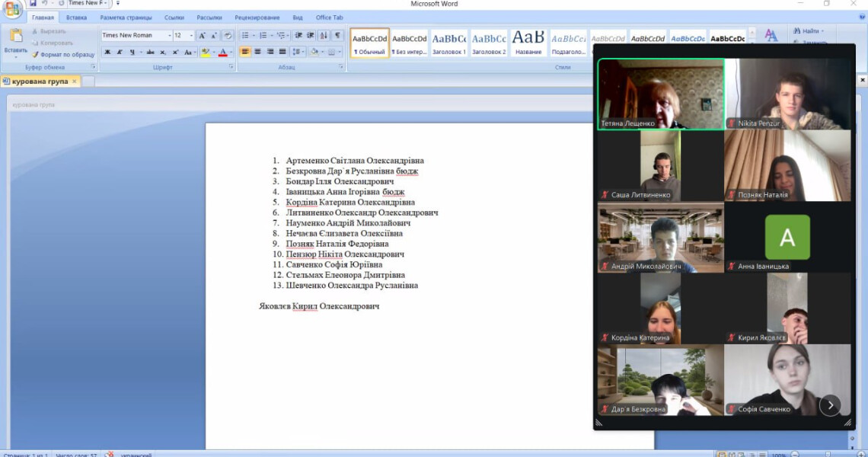Open the Font dialog launcher (Шрифт)
This screenshot has height=457, width=868.
[x=231, y=67]
